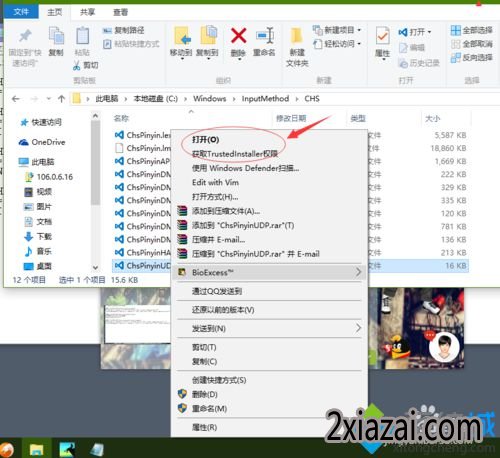Image resolution: width=500 pixels, height=458 pixels.
Task: Click the Back navigation arrow
Action: coord(16,99)
